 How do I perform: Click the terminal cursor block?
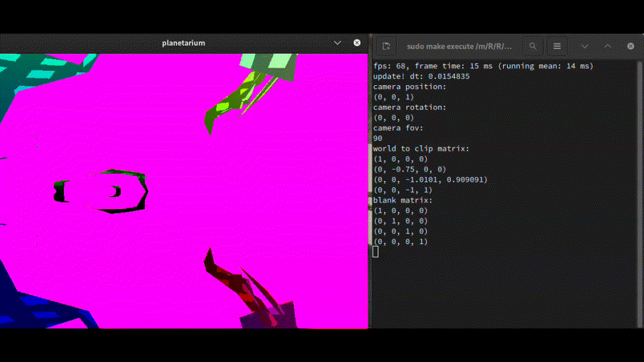(x=376, y=251)
